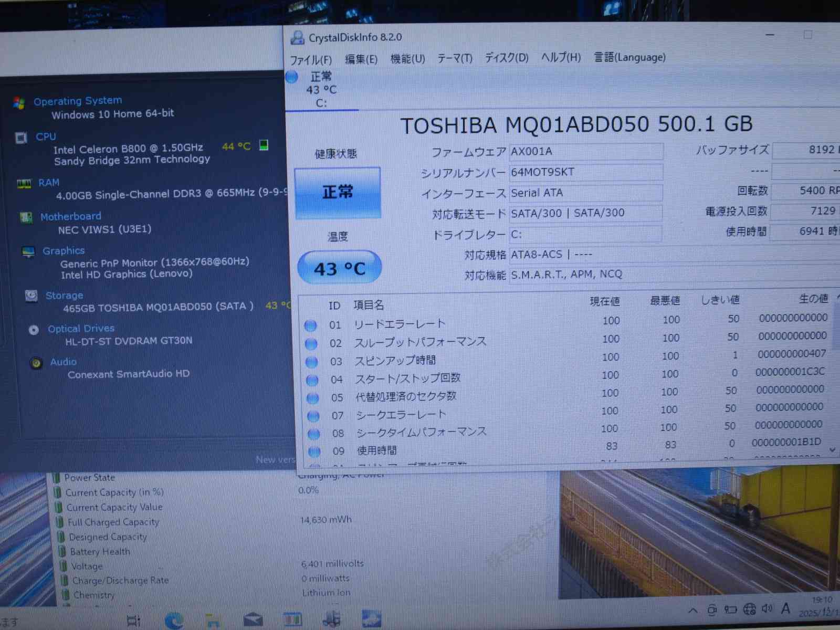Open the ファイル(F) menu
This screenshot has height=630, width=840.
311,60
